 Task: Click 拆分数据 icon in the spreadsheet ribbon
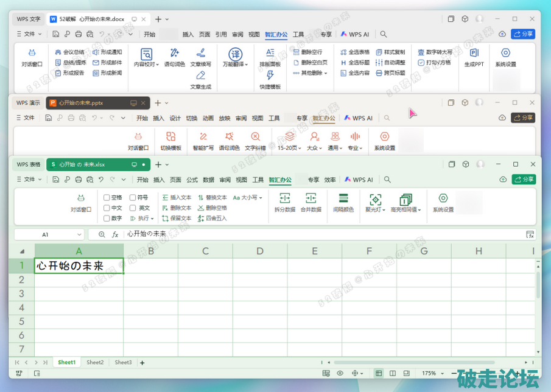pyautogui.click(x=284, y=199)
